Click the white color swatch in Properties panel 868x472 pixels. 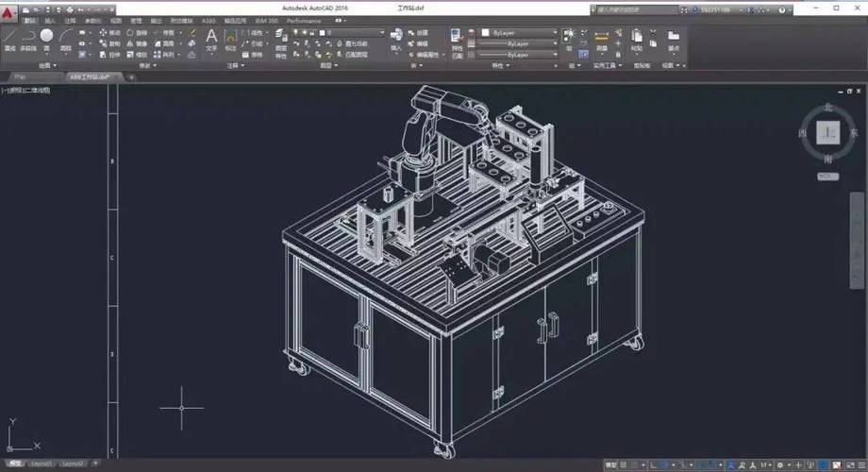(x=486, y=33)
